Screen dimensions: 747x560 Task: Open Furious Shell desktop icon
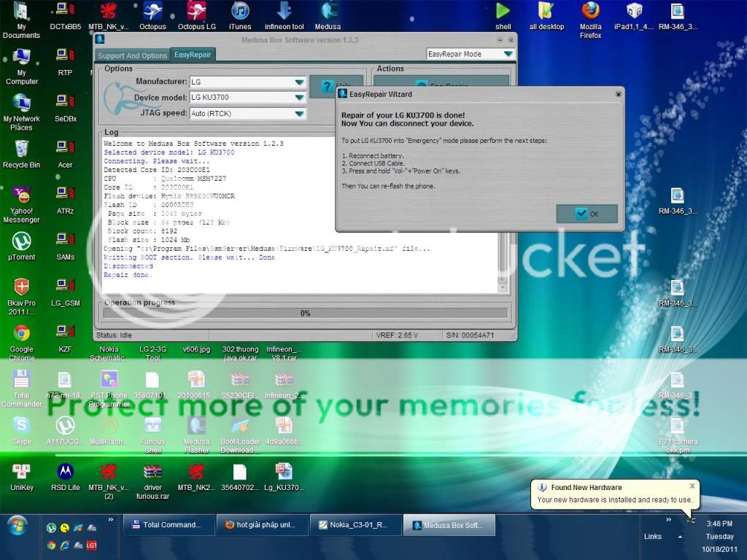point(152,435)
